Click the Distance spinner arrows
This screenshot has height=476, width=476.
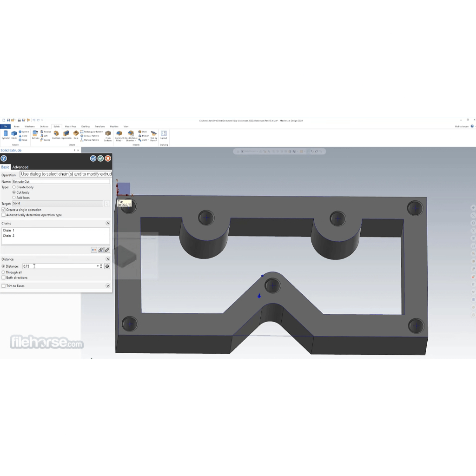[x=101, y=266]
